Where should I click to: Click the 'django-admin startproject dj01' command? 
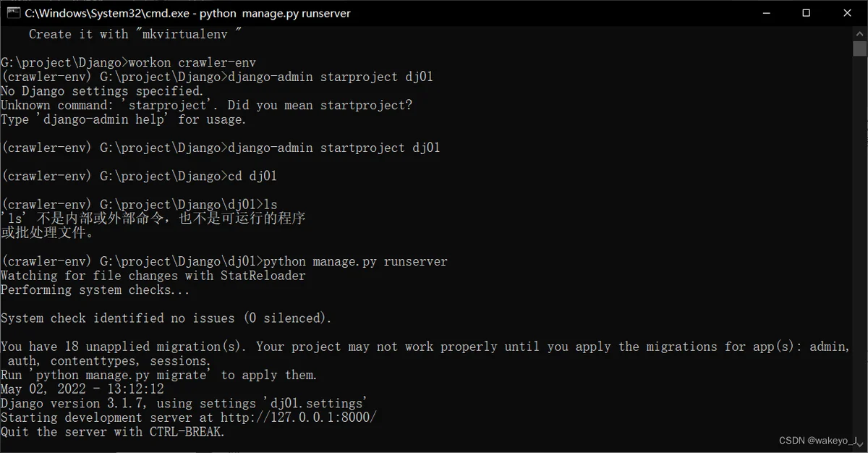click(333, 148)
